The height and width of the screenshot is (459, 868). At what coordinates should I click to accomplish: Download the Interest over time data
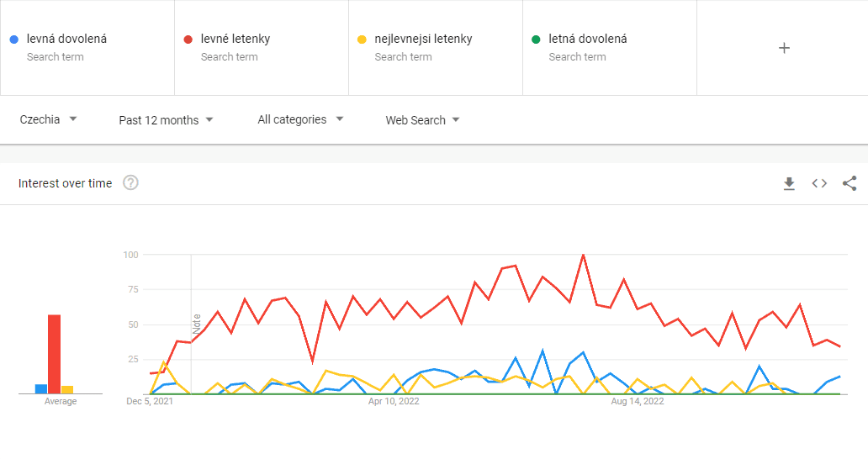(x=789, y=183)
